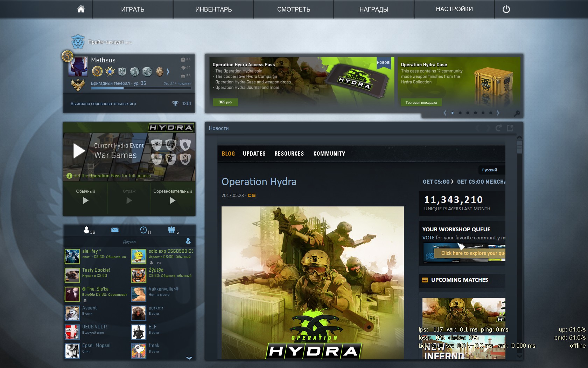Go to the home screen icon

(x=81, y=9)
